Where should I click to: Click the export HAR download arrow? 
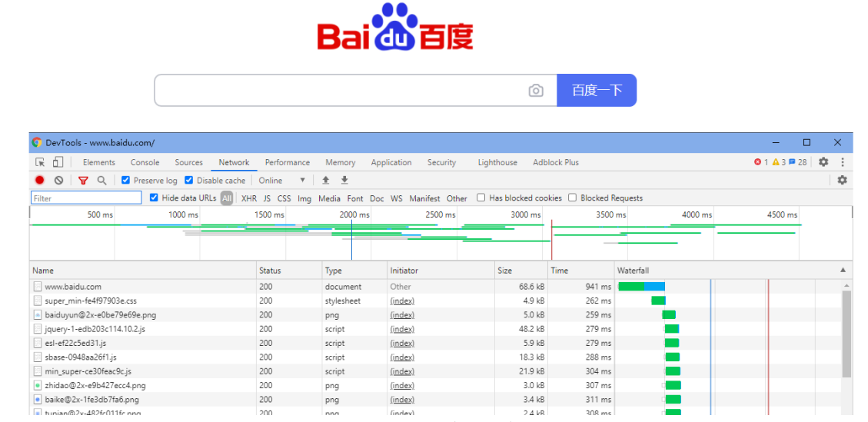[x=344, y=181]
